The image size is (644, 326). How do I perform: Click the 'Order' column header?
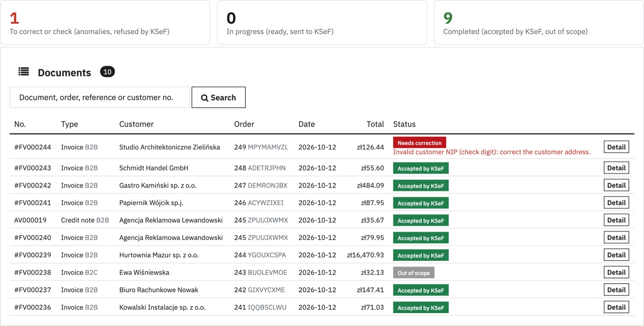coord(244,124)
